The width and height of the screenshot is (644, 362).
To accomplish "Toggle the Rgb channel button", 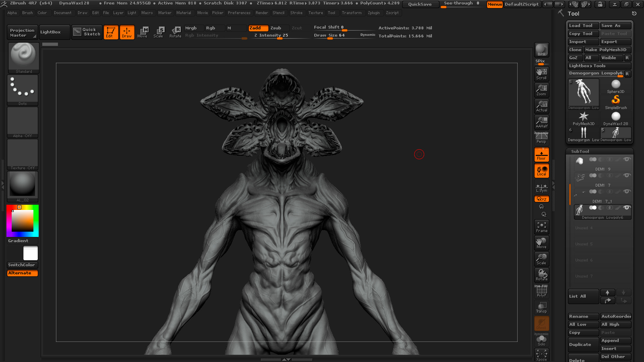I will (x=215, y=28).
